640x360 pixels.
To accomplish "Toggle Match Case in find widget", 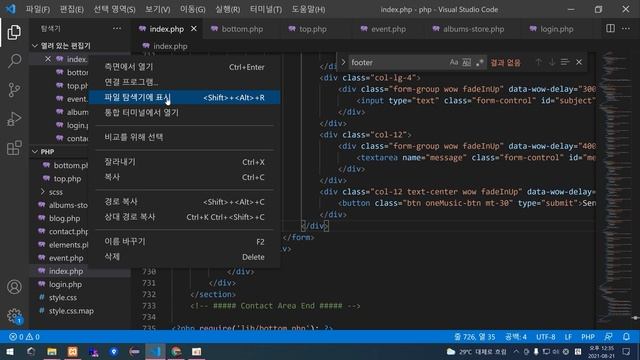I will [453, 62].
